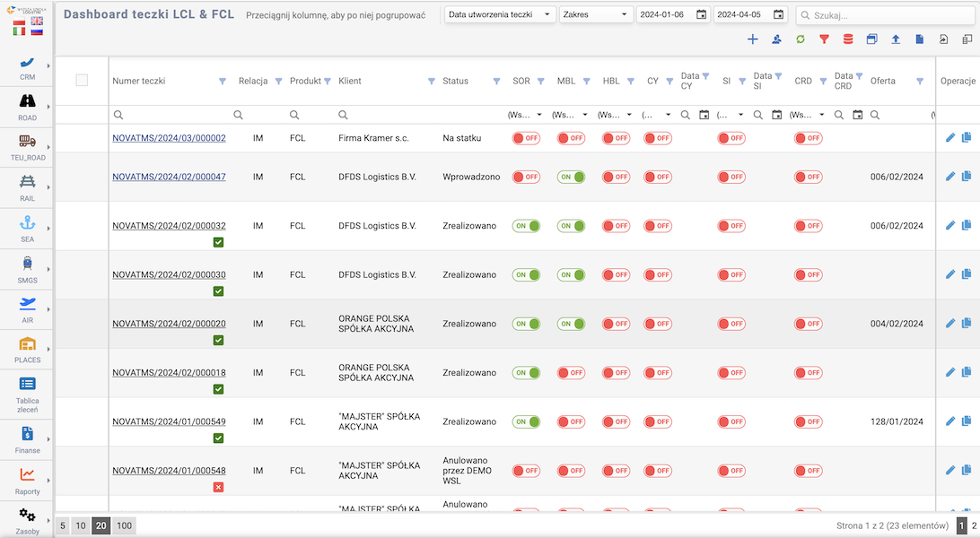Set page size to 100 rows
The width and height of the screenshot is (980, 538).
click(x=124, y=526)
